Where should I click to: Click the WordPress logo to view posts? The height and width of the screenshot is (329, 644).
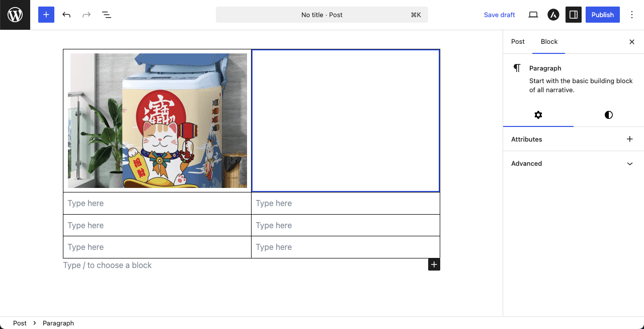[15, 15]
